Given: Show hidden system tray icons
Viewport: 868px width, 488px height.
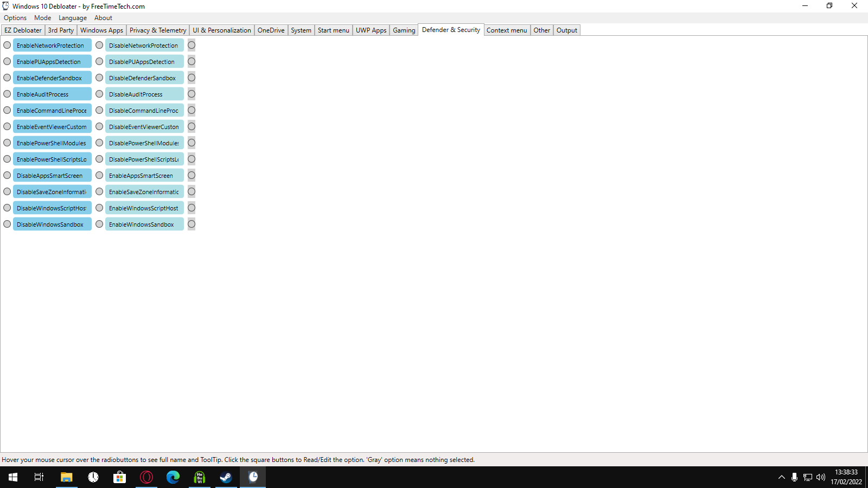Looking at the screenshot, I should point(782,477).
